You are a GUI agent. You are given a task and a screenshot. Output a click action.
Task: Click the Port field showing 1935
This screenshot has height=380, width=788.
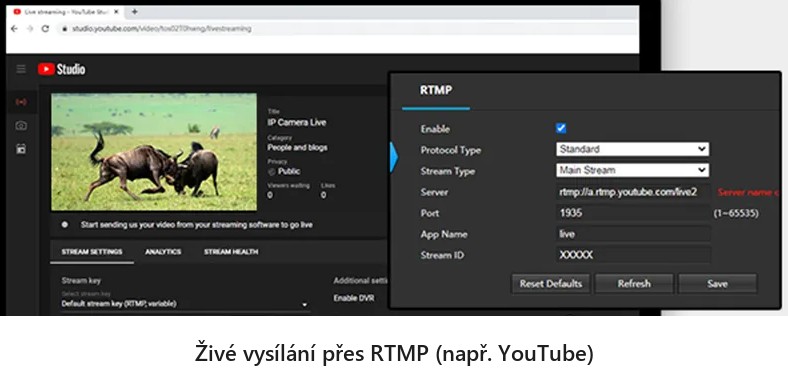[x=633, y=213]
